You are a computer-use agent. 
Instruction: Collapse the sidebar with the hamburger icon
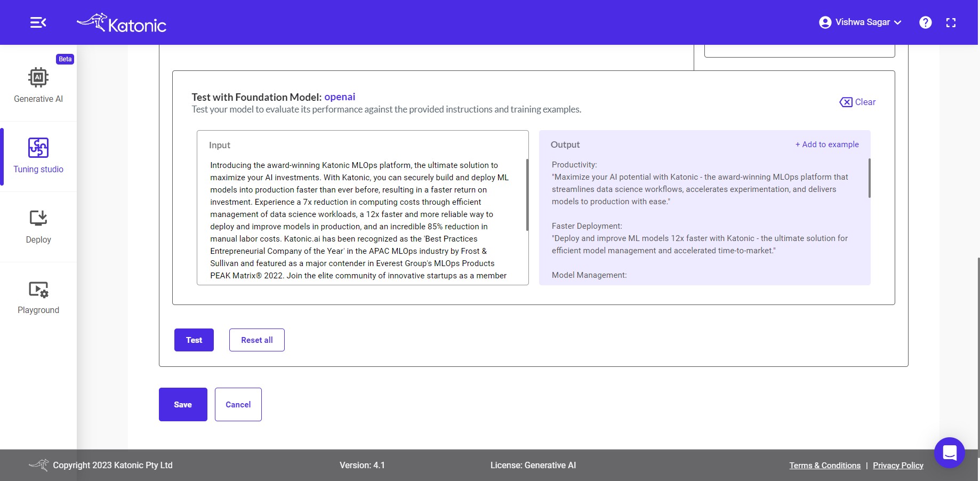pos(38,22)
